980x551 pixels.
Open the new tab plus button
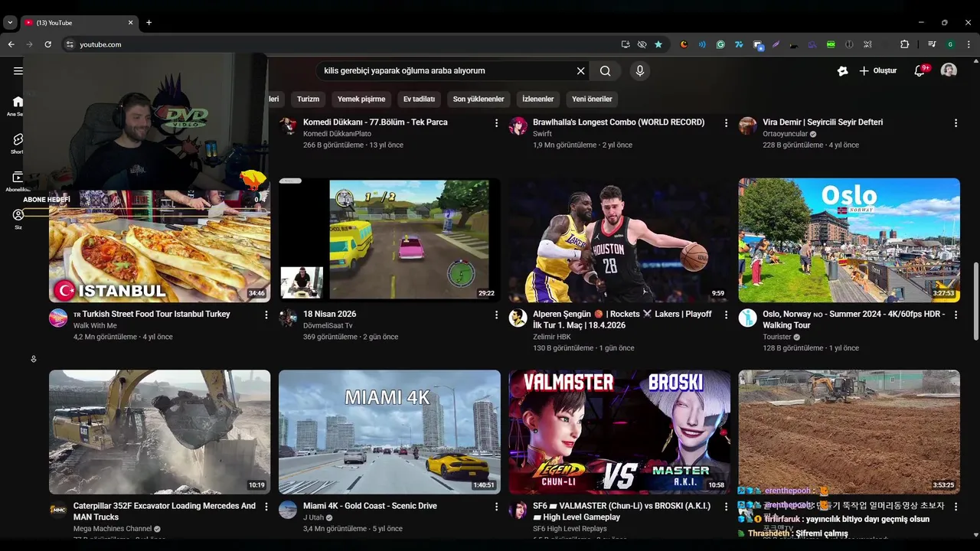149,22
